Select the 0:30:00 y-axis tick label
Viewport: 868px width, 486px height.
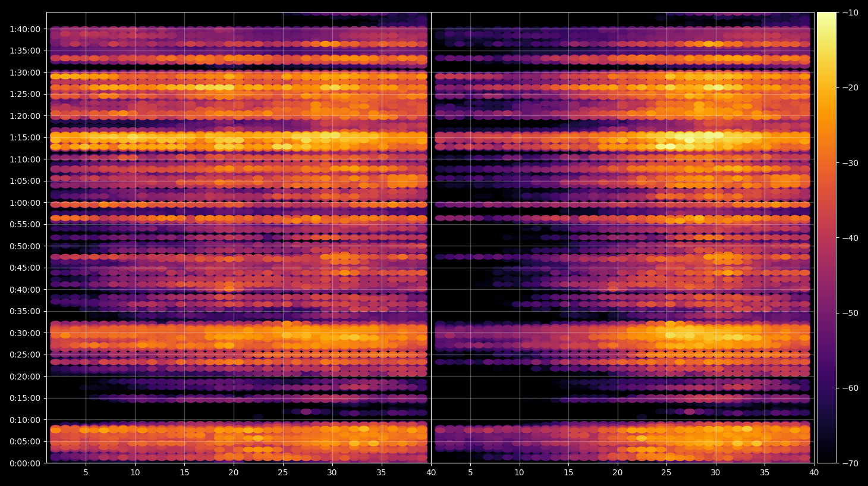coord(25,333)
